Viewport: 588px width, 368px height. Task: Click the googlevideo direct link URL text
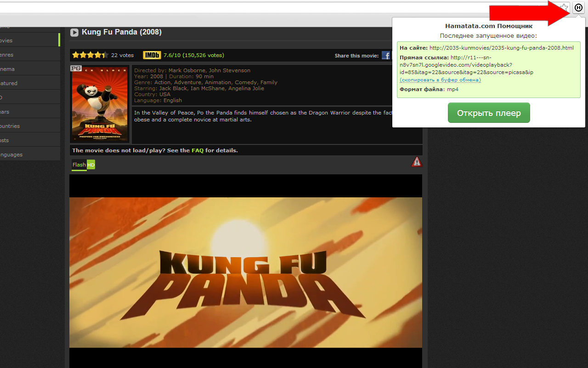(466, 65)
